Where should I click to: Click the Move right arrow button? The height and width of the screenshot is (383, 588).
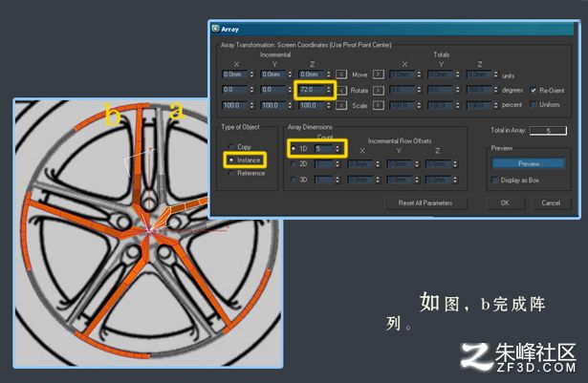point(378,74)
